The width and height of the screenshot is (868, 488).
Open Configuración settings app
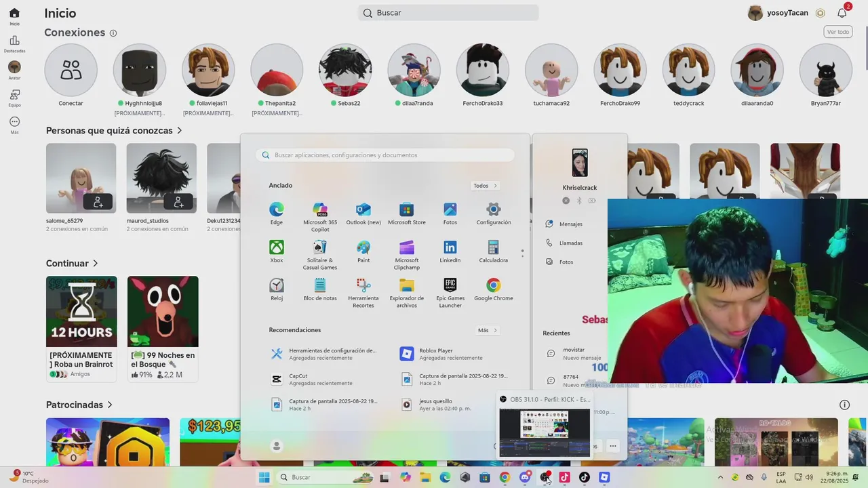[x=494, y=213]
